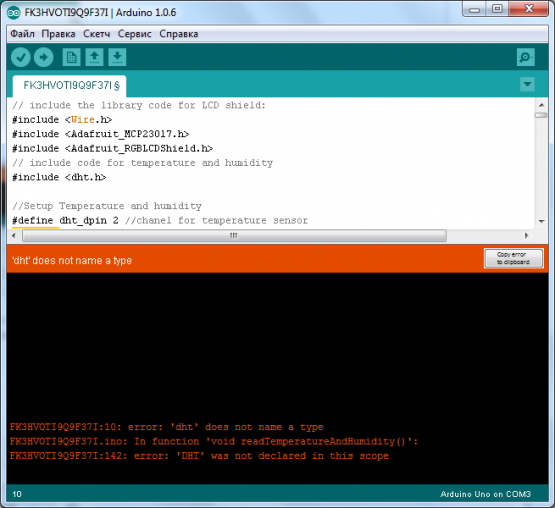Click the horizontal scrollbar right arrow
This screenshot has height=508, width=555.
[x=526, y=235]
